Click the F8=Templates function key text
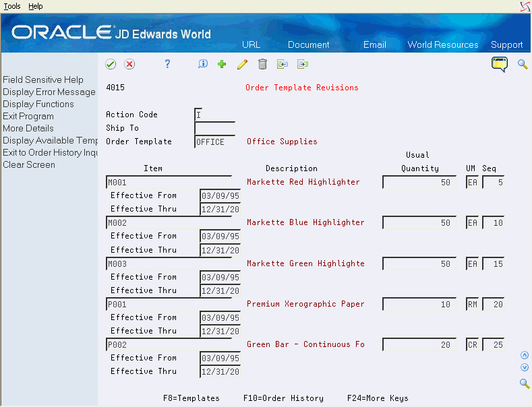 pyautogui.click(x=191, y=398)
